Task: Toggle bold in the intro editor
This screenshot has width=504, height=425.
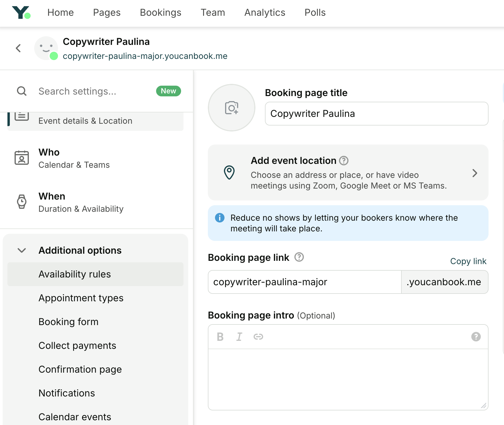Action: 220,336
